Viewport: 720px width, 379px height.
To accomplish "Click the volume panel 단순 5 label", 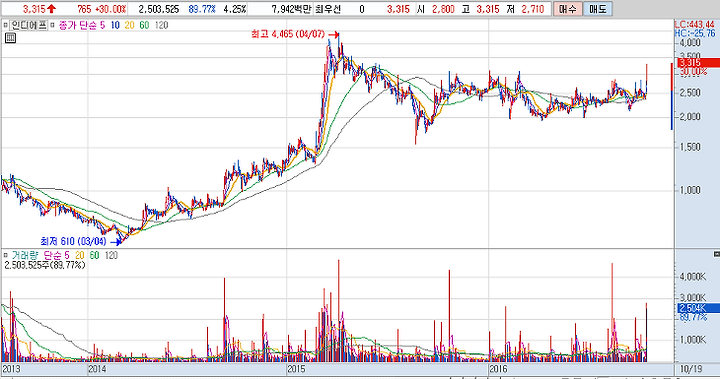I will 56,255.
